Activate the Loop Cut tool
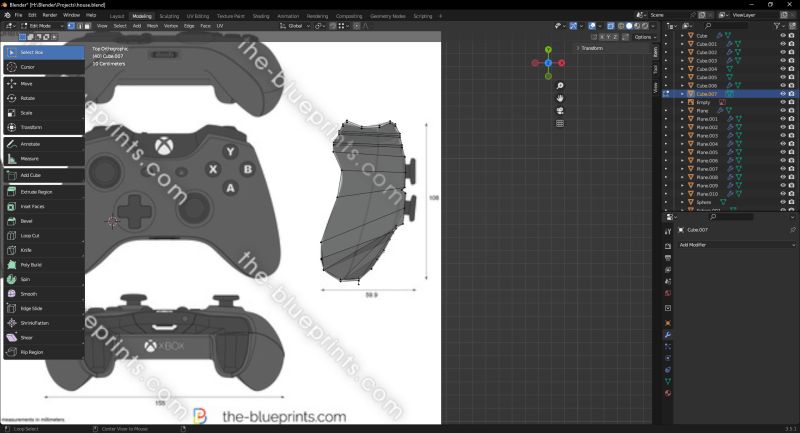 tap(44, 236)
